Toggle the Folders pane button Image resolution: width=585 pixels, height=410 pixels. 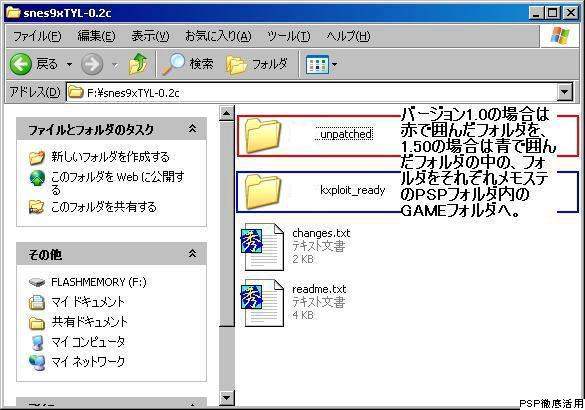tap(257, 65)
